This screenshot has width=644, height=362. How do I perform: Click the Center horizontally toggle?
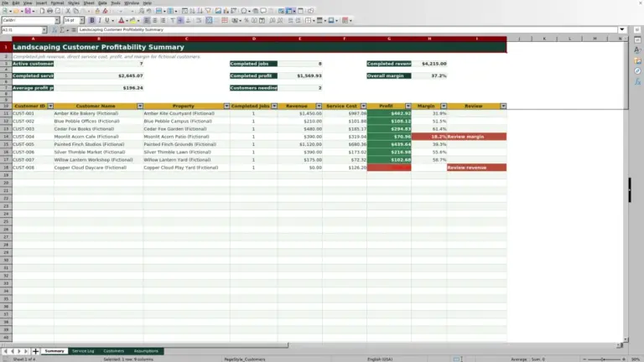pos(155,20)
